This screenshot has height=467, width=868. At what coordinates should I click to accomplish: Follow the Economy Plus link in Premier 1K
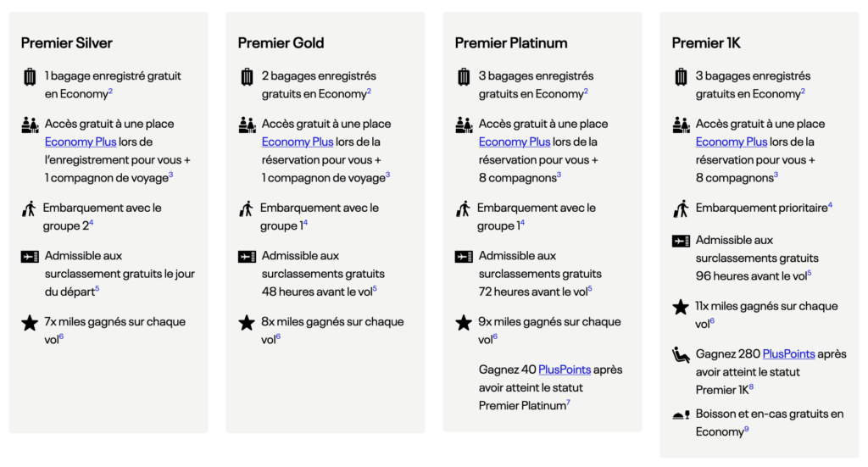[x=720, y=142]
